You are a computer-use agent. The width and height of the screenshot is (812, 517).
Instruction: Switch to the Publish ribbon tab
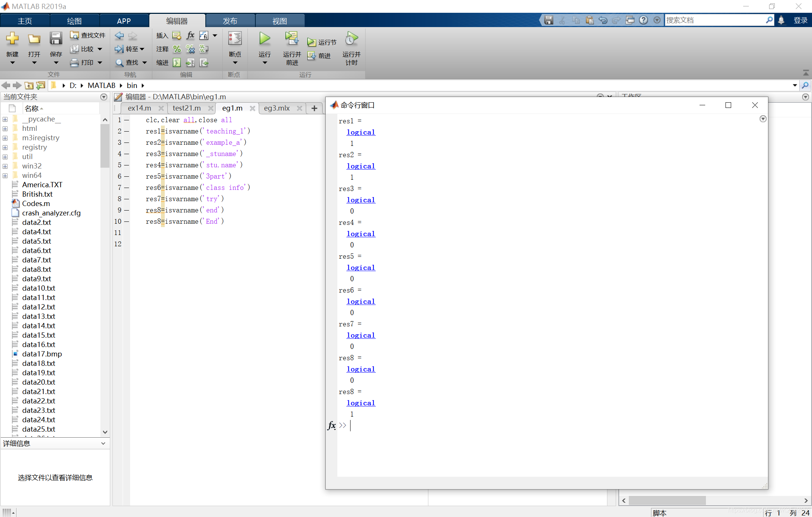(x=230, y=21)
